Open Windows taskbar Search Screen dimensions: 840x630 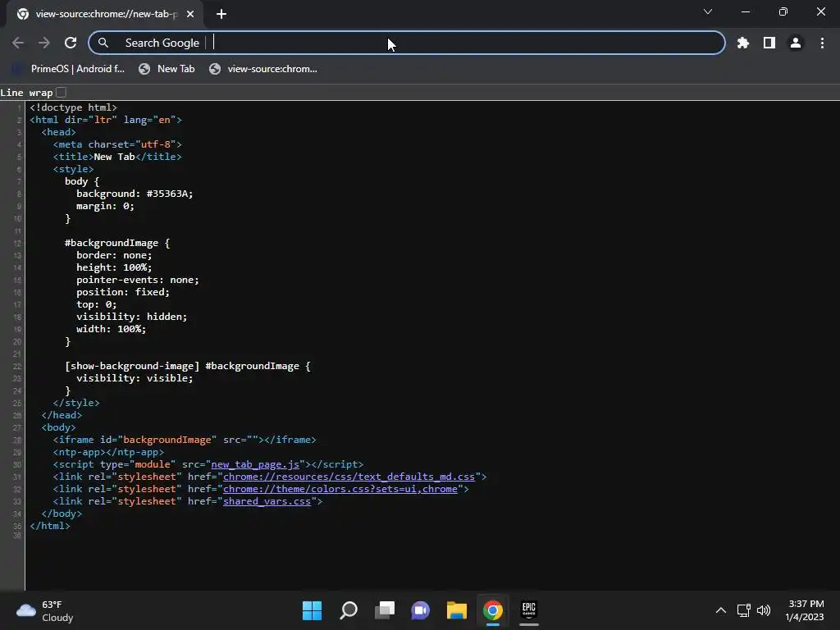point(349,610)
